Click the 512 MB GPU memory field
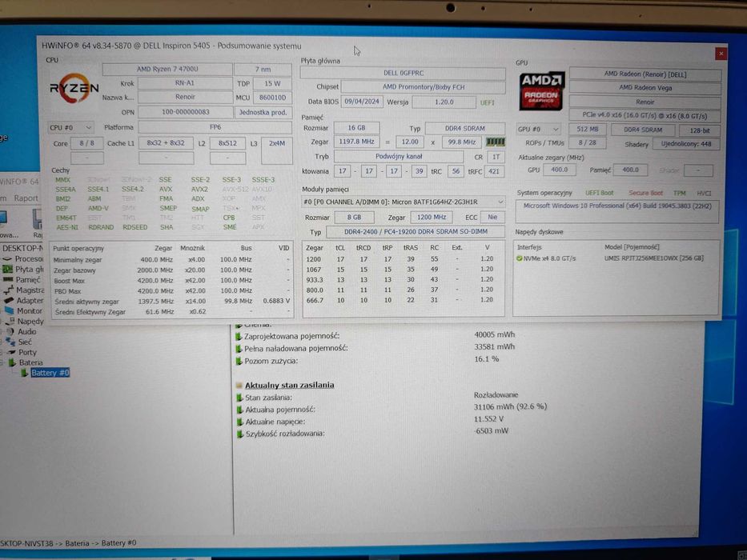 click(588, 130)
